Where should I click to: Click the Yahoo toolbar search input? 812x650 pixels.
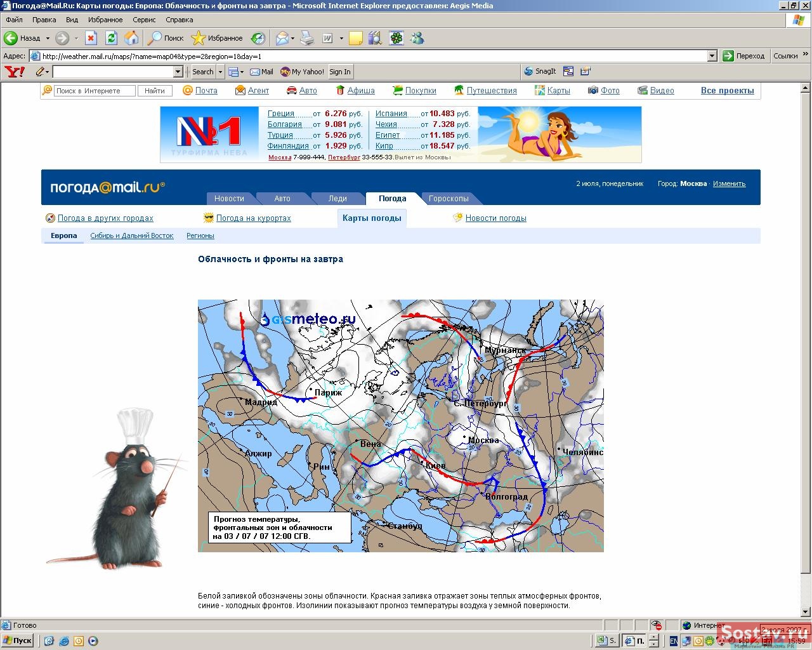point(113,72)
